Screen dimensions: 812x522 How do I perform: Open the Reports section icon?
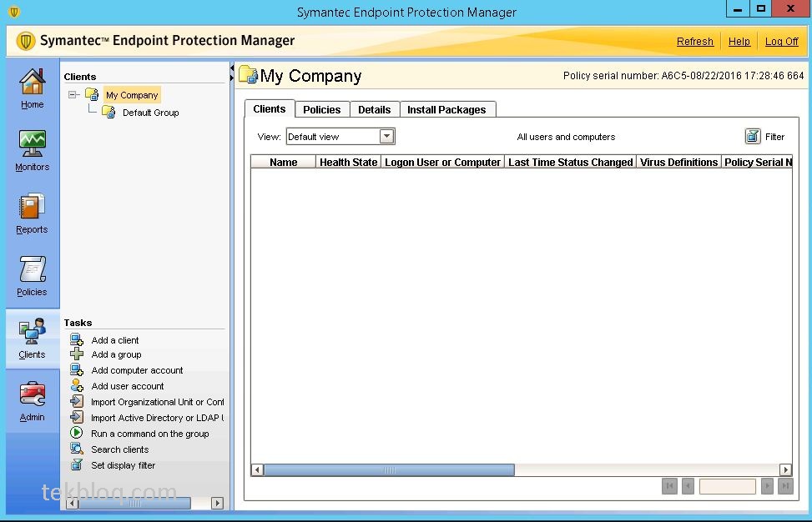[x=32, y=207]
